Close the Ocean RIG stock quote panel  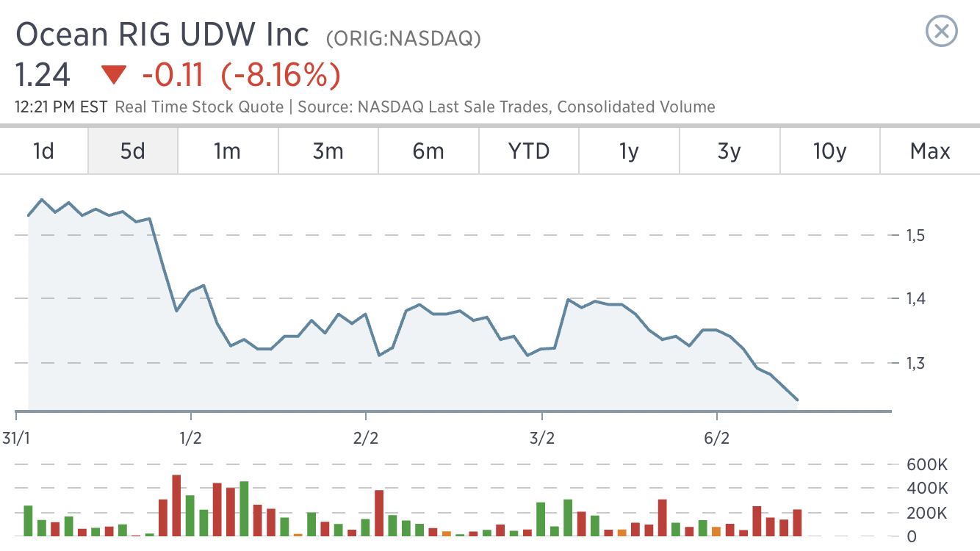(941, 32)
